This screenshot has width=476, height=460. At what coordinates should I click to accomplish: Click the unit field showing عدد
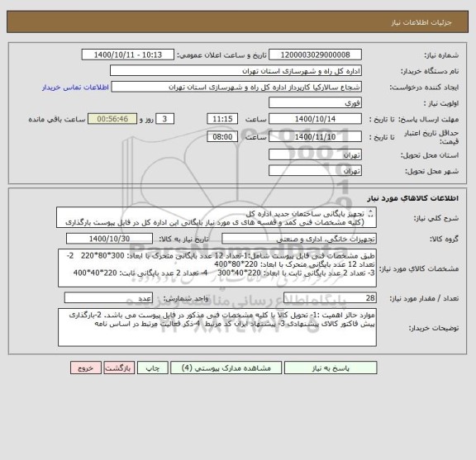tap(108, 297)
